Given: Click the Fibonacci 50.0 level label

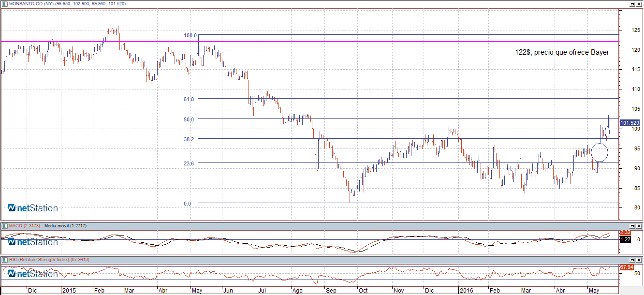Looking at the screenshot, I should pyautogui.click(x=189, y=119).
